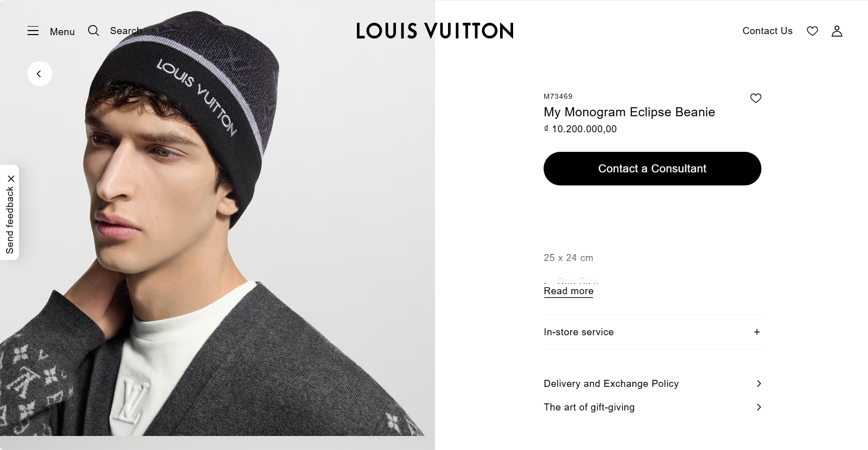Go to previous product image arrow
The width and height of the screenshot is (868, 450).
pyautogui.click(x=40, y=74)
